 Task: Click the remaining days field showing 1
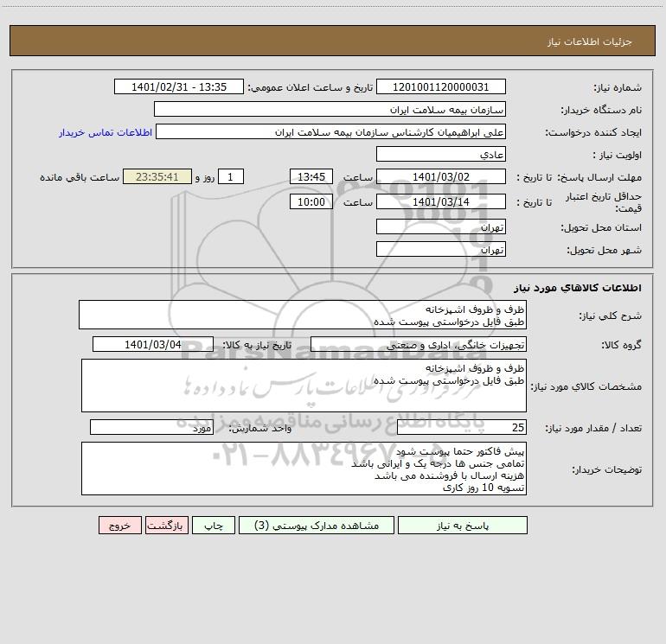pyautogui.click(x=231, y=177)
